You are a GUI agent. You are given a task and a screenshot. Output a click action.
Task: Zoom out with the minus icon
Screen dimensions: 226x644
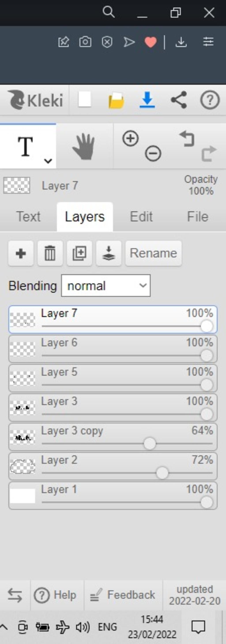[153, 153]
